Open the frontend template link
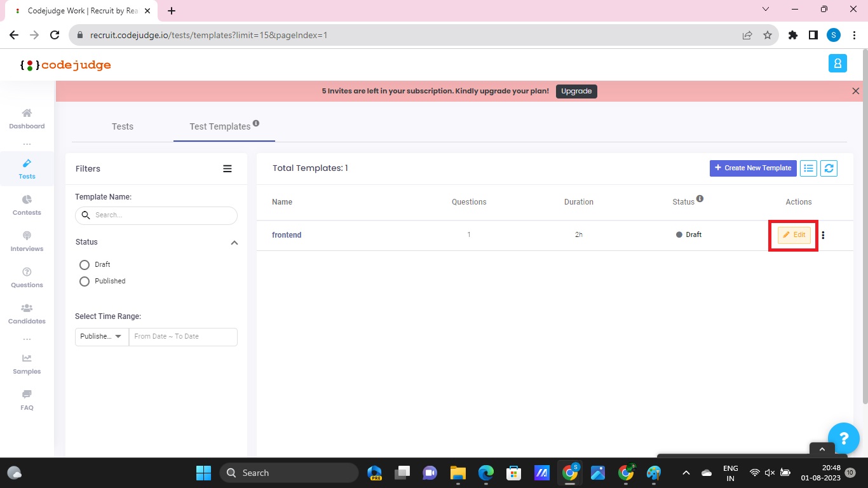This screenshot has width=868, height=488. pyautogui.click(x=287, y=234)
